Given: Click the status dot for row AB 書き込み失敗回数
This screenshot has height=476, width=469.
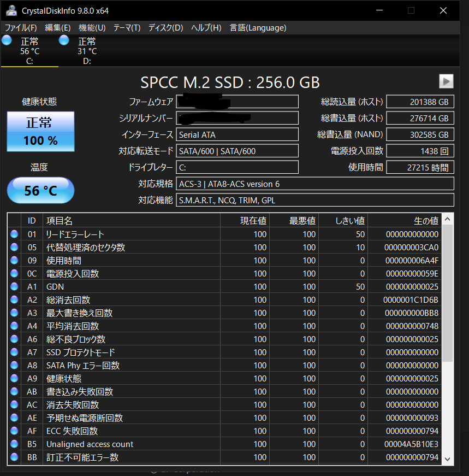Looking at the screenshot, I should (x=14, y=391).
